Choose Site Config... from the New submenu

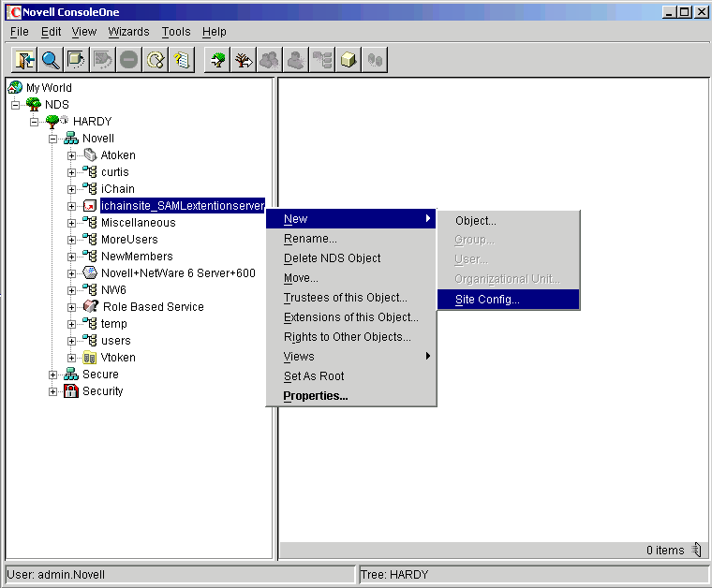pyautogui.click(x=508, y=300)
